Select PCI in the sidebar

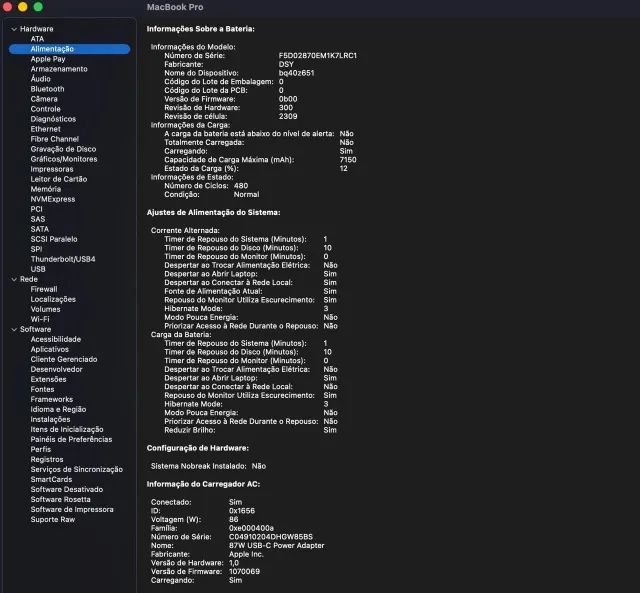36,209
